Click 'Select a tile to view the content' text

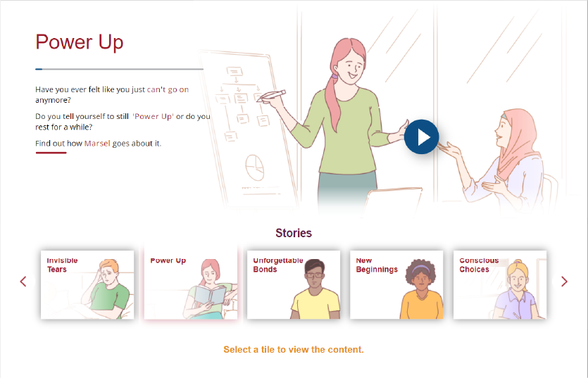pyautogui.click(x=294, y=350)
